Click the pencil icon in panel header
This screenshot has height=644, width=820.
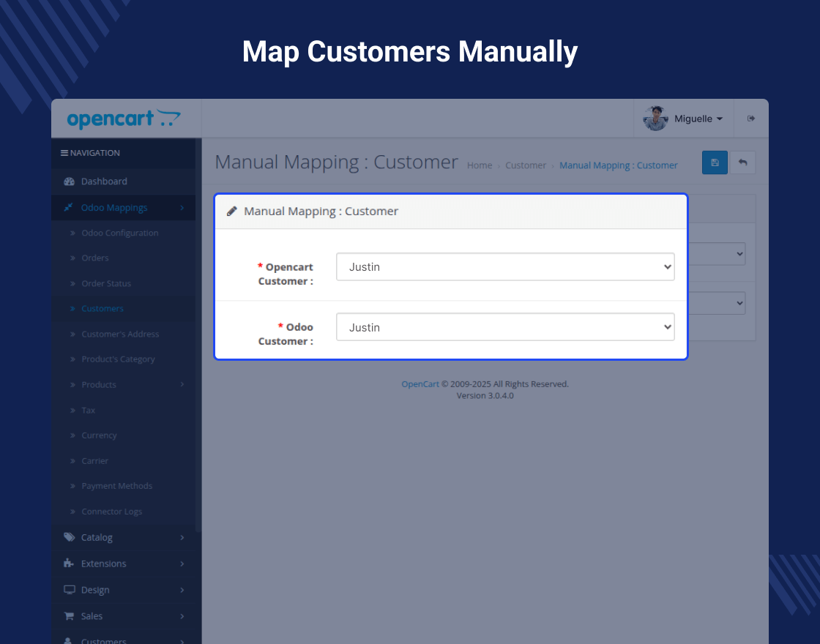pyautogui.click(x=231, y=211)
